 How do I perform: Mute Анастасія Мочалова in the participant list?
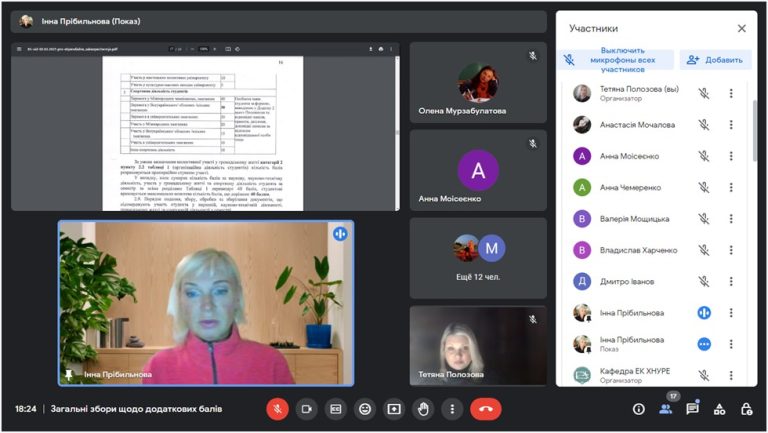[x=704, y=125]
